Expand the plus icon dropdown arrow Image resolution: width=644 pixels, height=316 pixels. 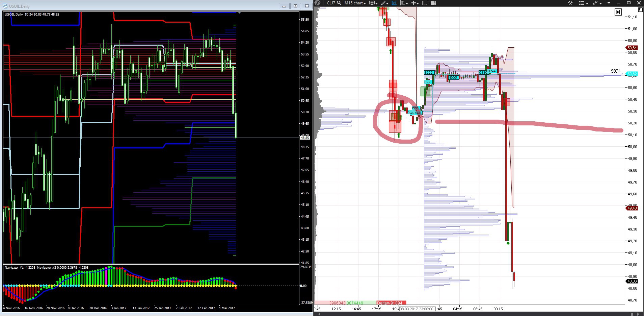pyautogui.click(x=418, y=3)
